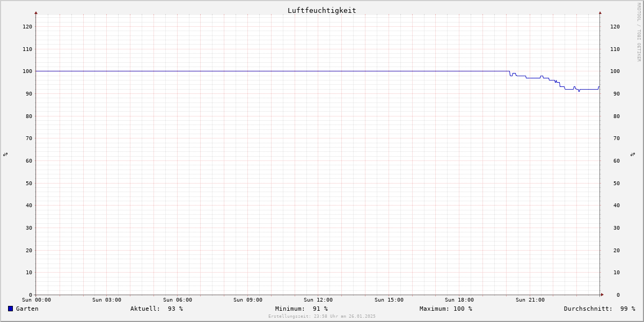
Task: Click the Erstellungszeit timestamp footer text
Action: pos(322,317)
